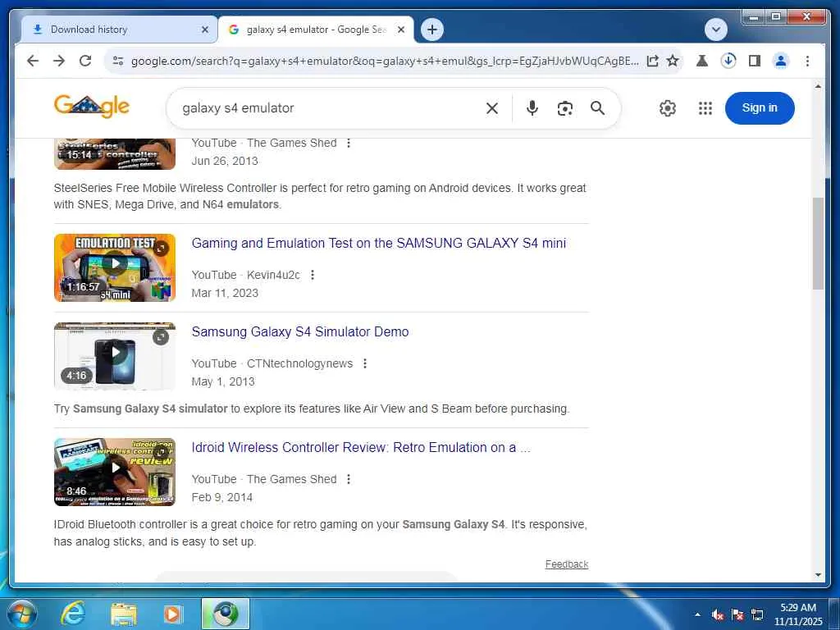
Task: Click the Chrome taskbar button
Action: pyautogui.click(x=226, y=614)
